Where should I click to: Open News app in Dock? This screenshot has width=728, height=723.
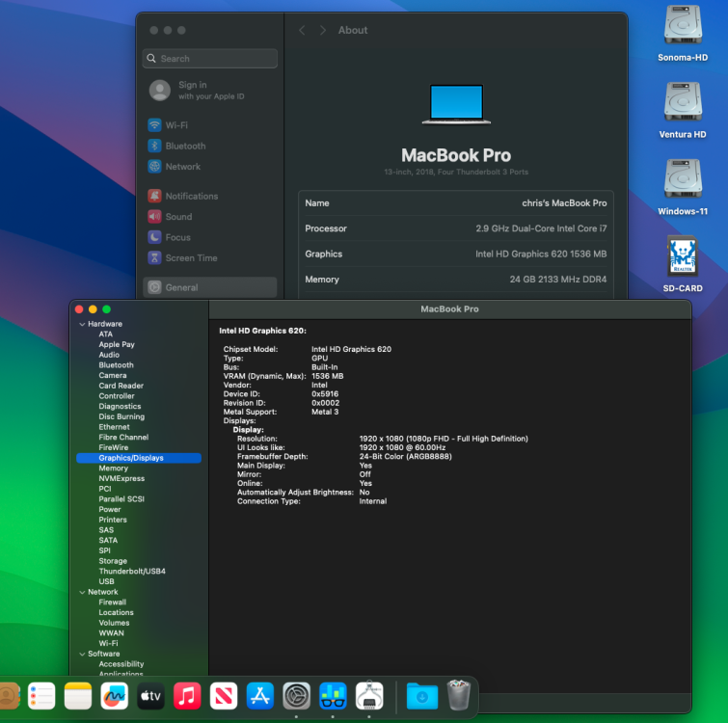pyautogui.click(x=224, y=696)
